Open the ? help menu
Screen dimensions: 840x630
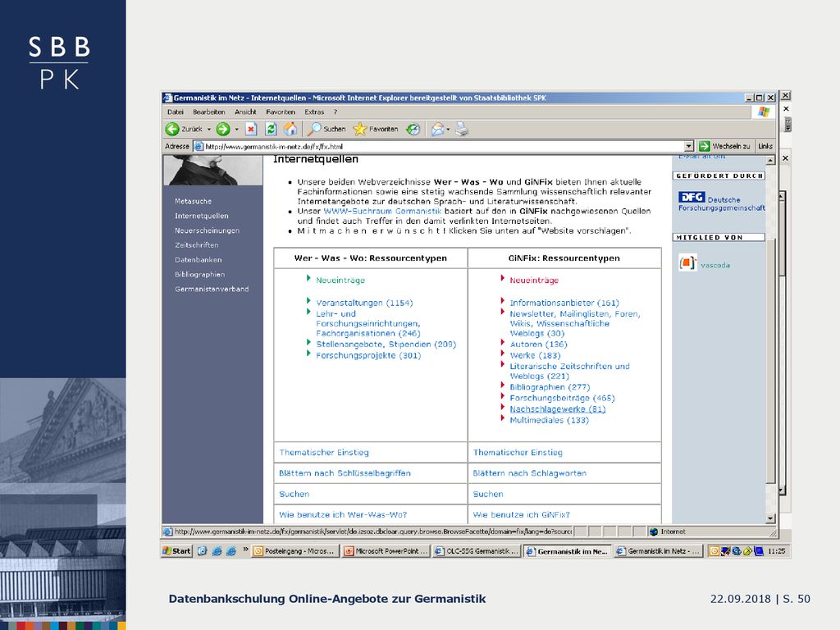336,112
